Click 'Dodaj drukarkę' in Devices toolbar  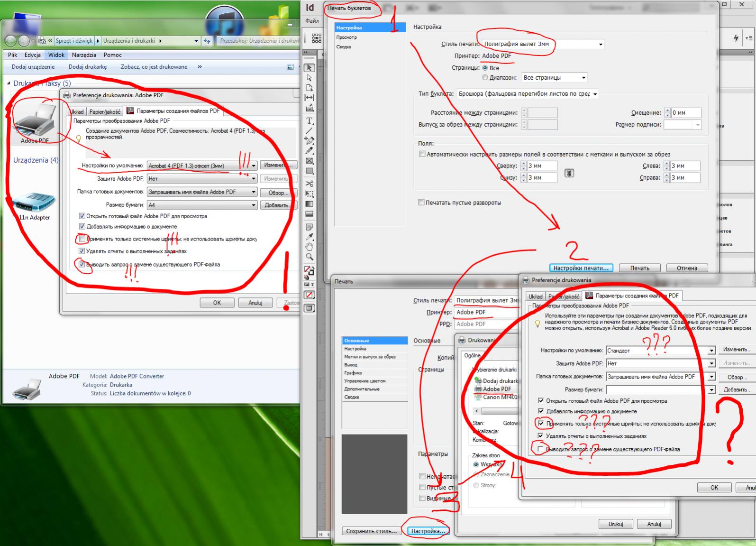click(88, 67)
